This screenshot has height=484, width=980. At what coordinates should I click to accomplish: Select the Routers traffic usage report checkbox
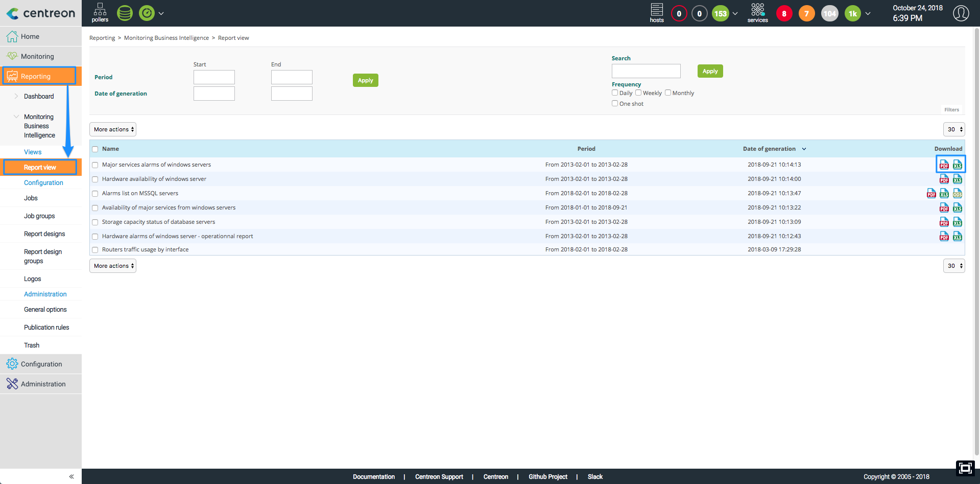(x=95, y=250)
